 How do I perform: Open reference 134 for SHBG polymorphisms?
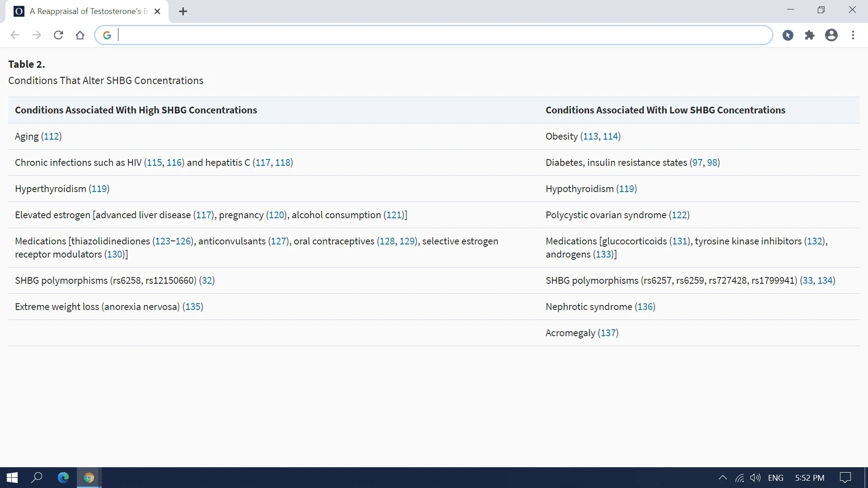tap(825, 281)
